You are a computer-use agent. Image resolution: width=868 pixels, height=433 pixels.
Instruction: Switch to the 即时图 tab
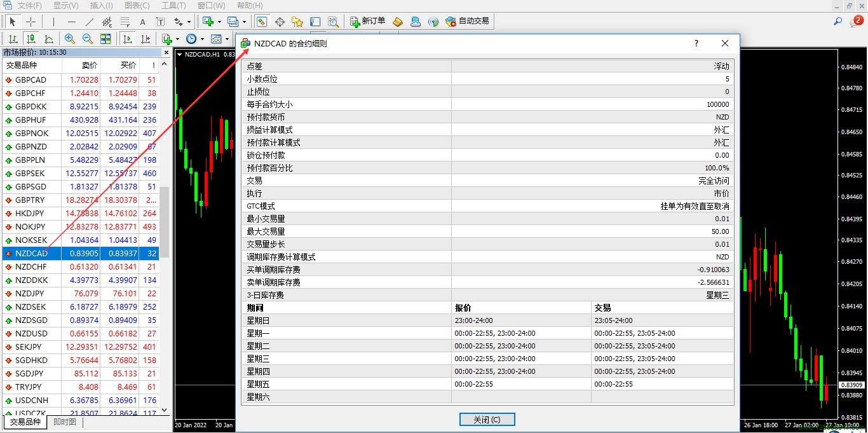tap(65, 422)
